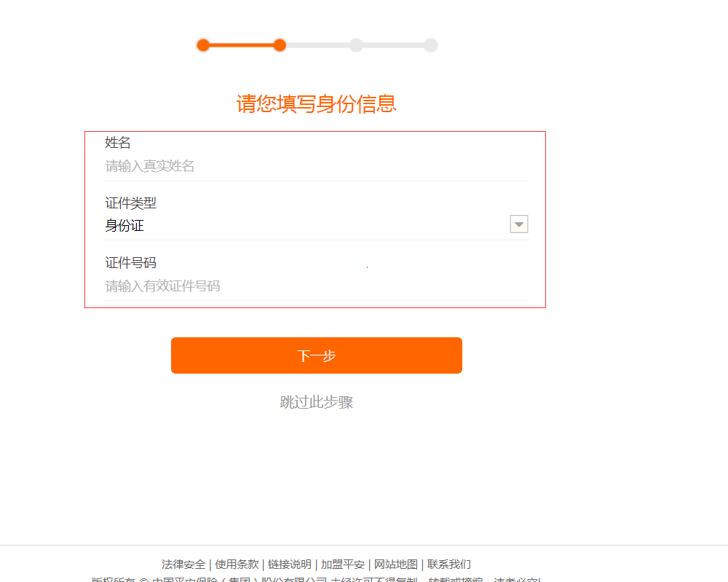This screenshot has height=582, width=728.
Task: Click the 证件号码 field label
Action: (x=131, y=263)
